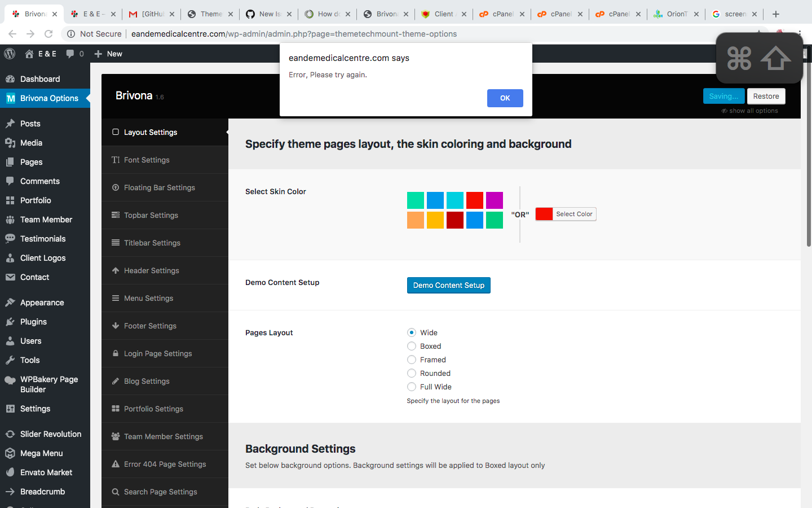812x508 pixels.
Task: Click the Media icon in sidebar
Action: tap(10, 143)
